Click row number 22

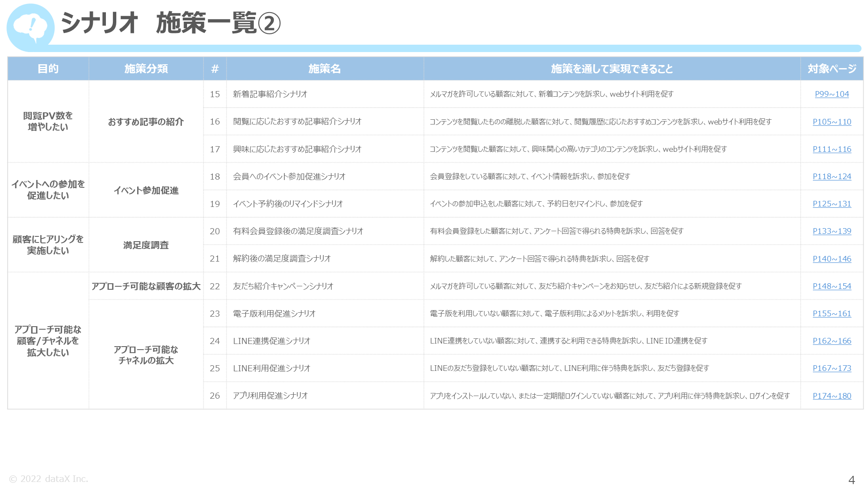(x=215, y=286)
